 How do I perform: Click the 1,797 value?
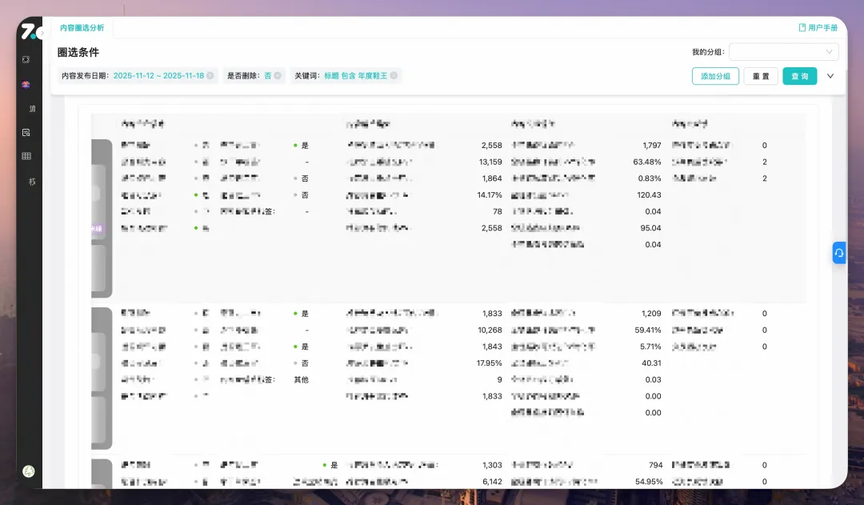click(x=652, y=146)
